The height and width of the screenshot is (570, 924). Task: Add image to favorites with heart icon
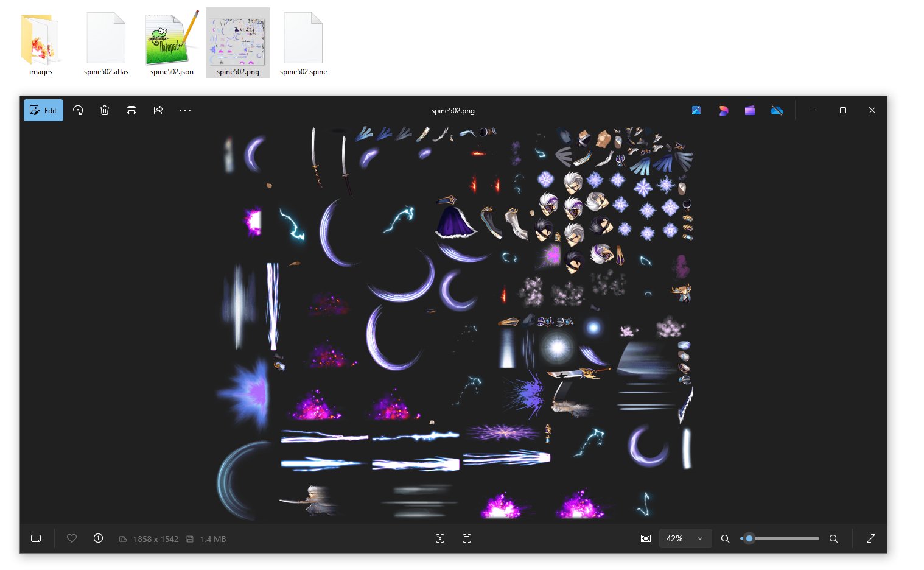[72, 538]
